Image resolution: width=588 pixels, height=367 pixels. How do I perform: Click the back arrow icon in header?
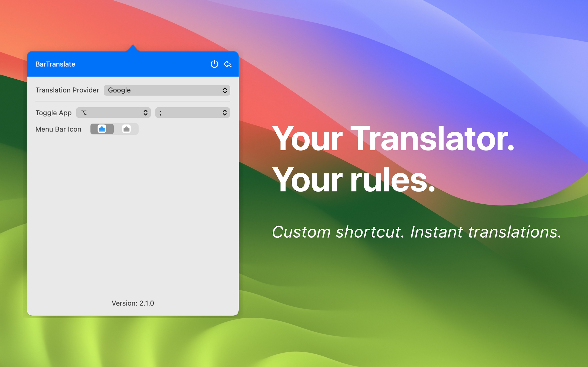click(227, 64)
